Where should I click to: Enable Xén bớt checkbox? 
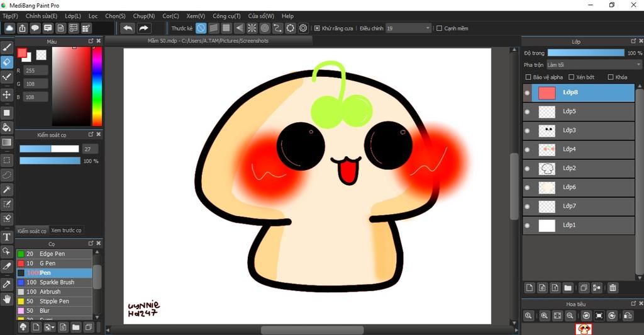click(x=571, y=77)
